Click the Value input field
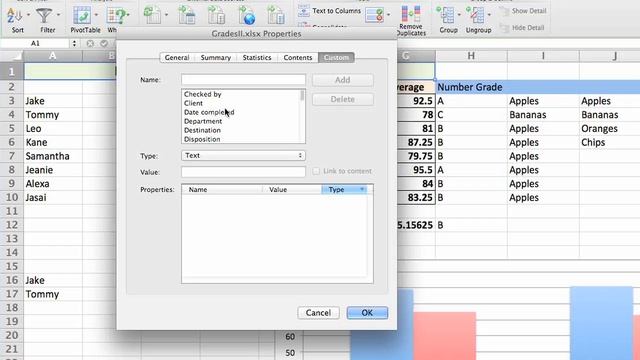This screenshot has width=640, height=360. [243, 172]
